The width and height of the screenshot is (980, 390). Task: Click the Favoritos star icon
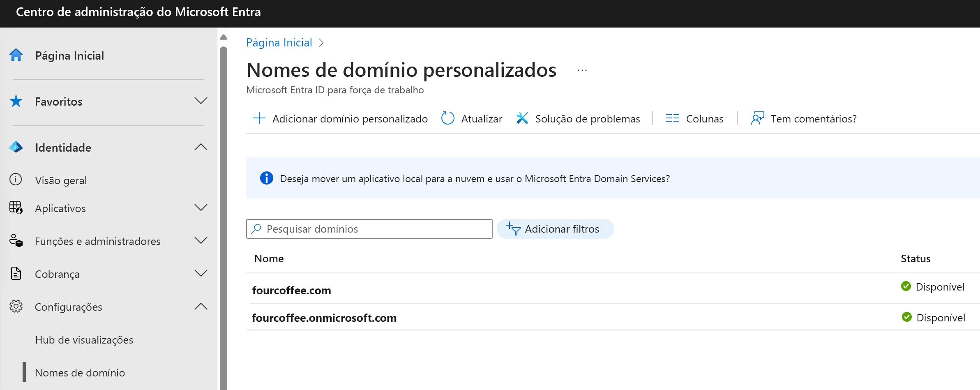coord(16,101)
